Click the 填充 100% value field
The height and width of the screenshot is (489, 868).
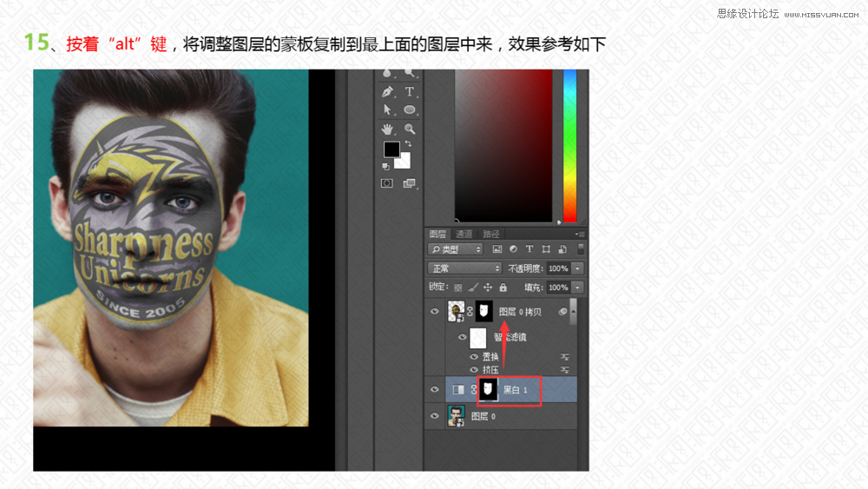click(x=558, y=287)
